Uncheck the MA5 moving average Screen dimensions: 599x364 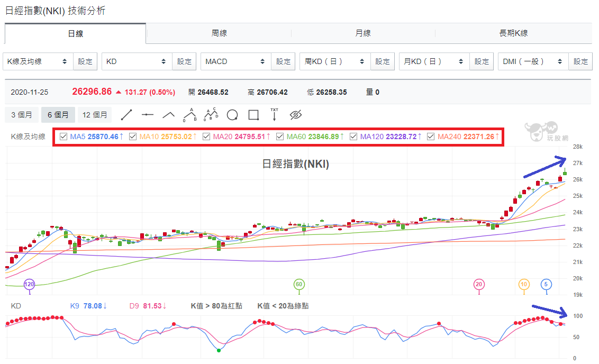point(64,136)
